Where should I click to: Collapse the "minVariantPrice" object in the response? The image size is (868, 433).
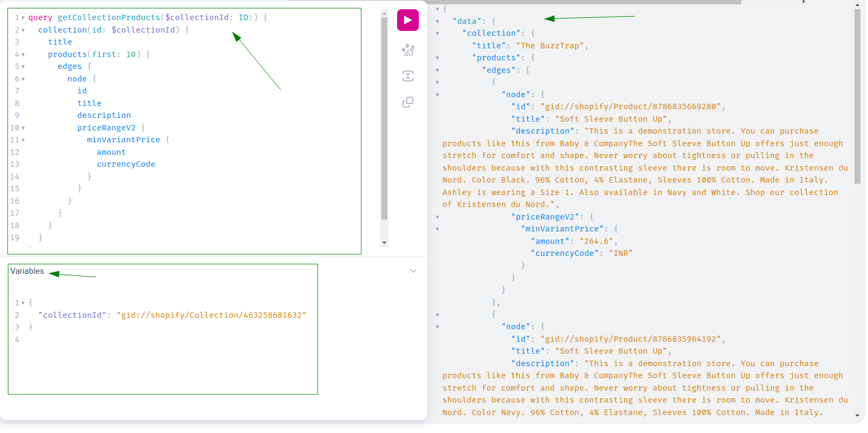click(437, 229)
